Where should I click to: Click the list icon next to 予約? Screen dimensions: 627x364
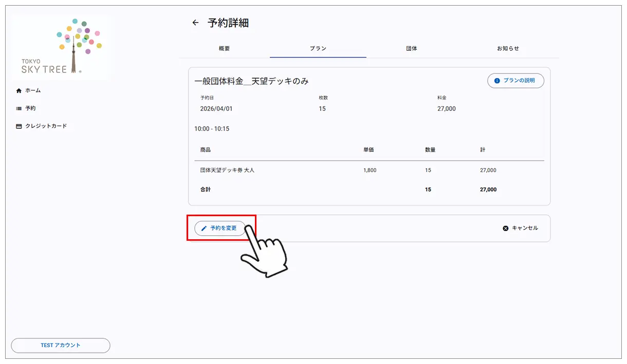pos(19,109)
